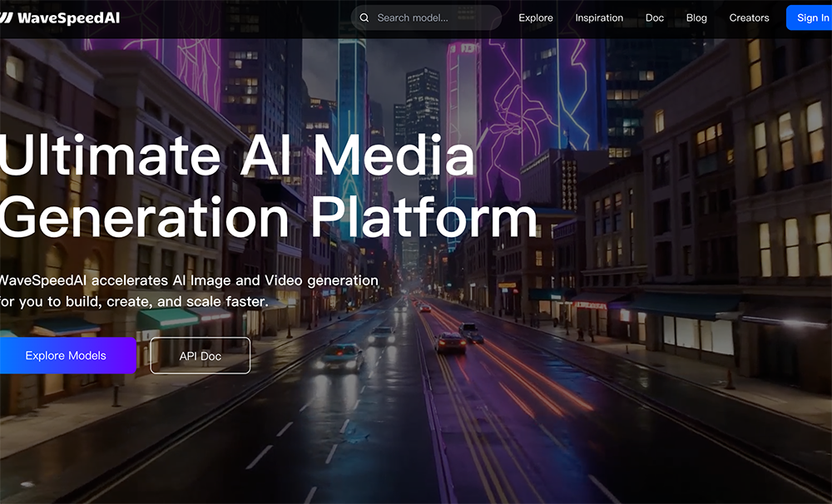This screenshot has width=832, height=504.
Task: Focus the Search model input field
Action: pyautogui.click(x=426, y=18)
